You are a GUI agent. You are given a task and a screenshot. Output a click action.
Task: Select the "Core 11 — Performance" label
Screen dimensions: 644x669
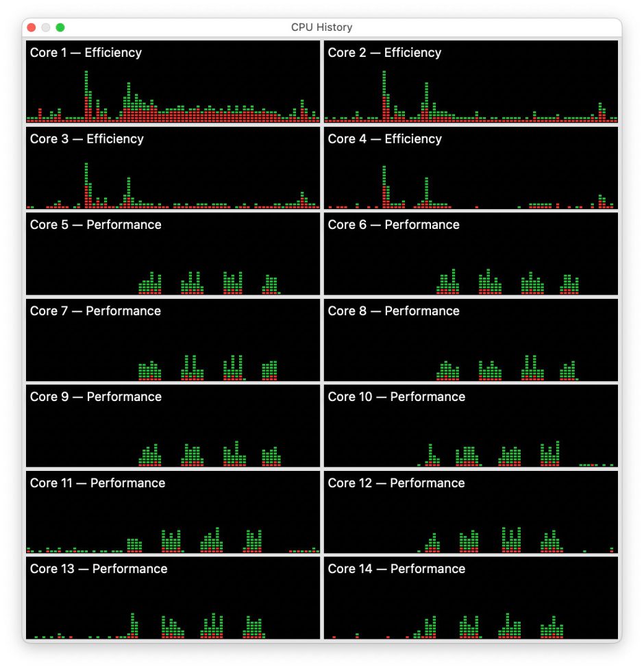click(x=97, y=483)
